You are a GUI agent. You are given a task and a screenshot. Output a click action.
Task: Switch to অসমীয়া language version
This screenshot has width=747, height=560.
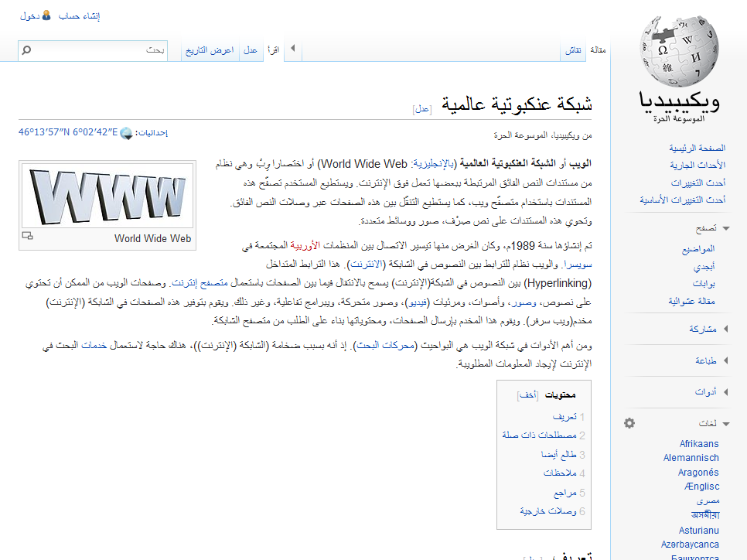[705, 515]
